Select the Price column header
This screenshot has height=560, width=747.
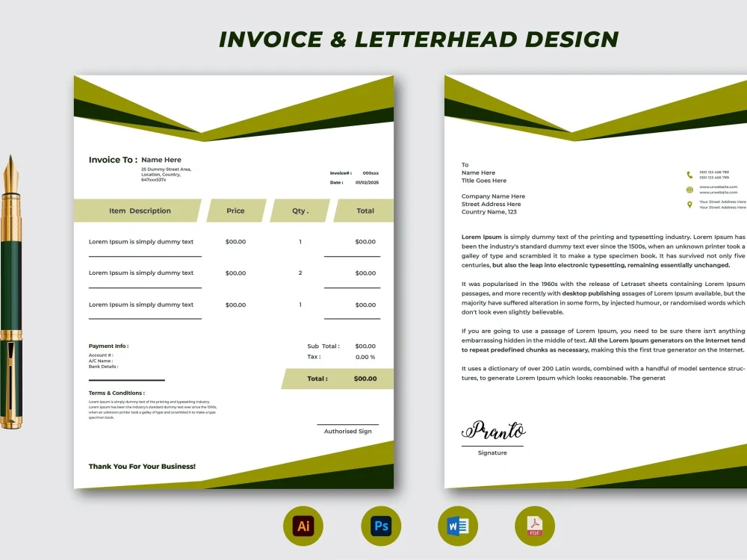(235, 211)
